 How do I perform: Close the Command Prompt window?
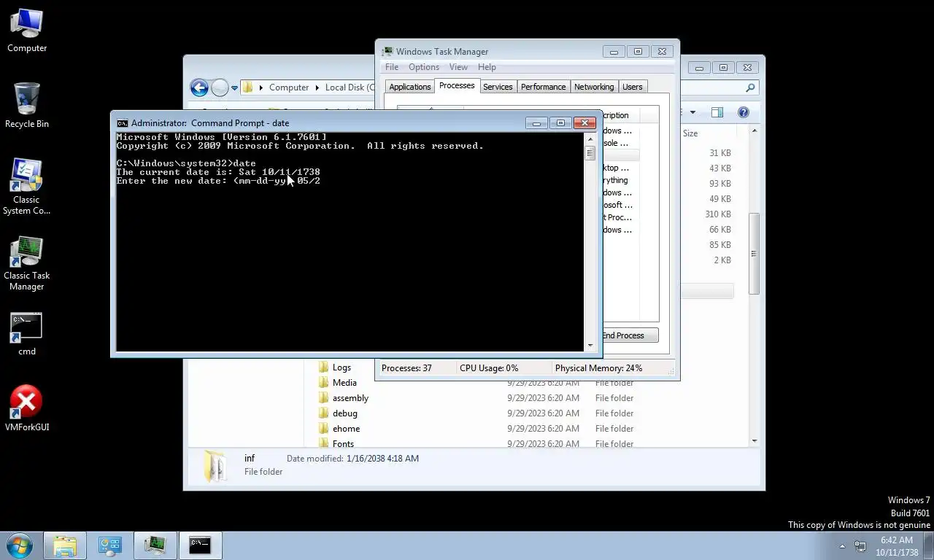[x=584, y=123]
